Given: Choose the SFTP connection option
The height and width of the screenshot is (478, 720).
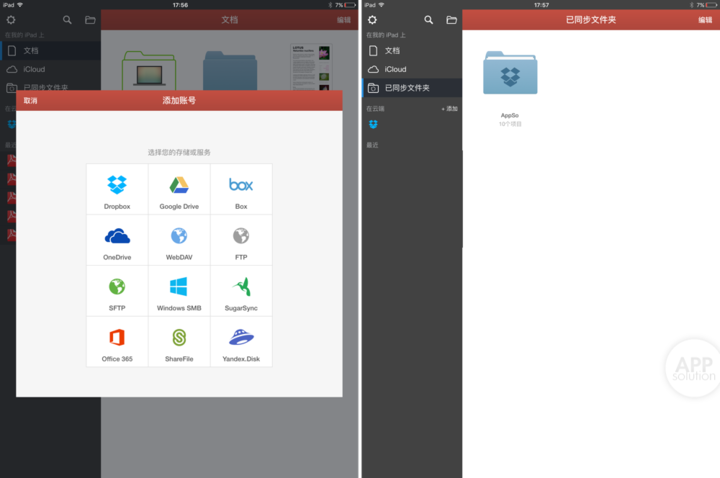Looking at the screenshot, I should coord(117,291).
